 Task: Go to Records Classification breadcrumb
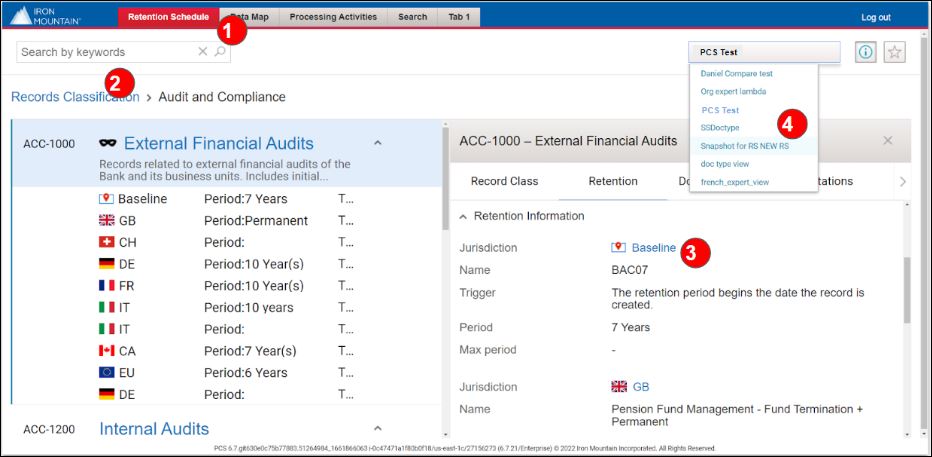(75, 97)
